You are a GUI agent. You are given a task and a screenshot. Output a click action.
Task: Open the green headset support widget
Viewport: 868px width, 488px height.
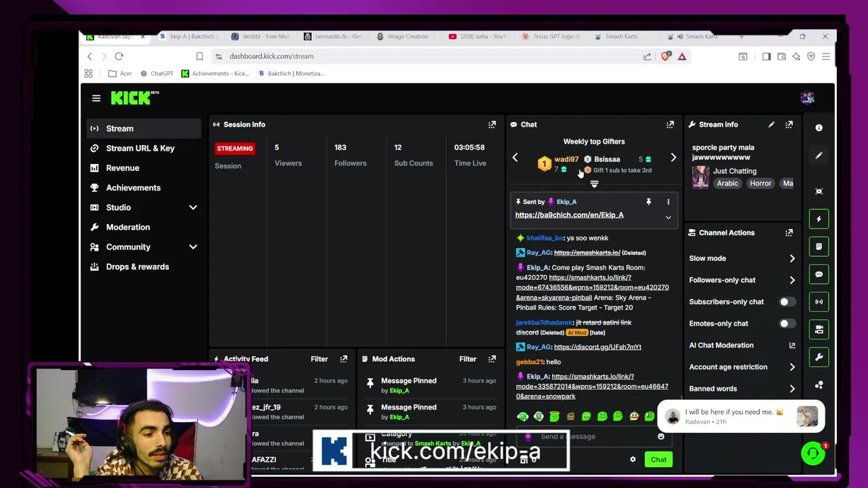click(812, 453)
